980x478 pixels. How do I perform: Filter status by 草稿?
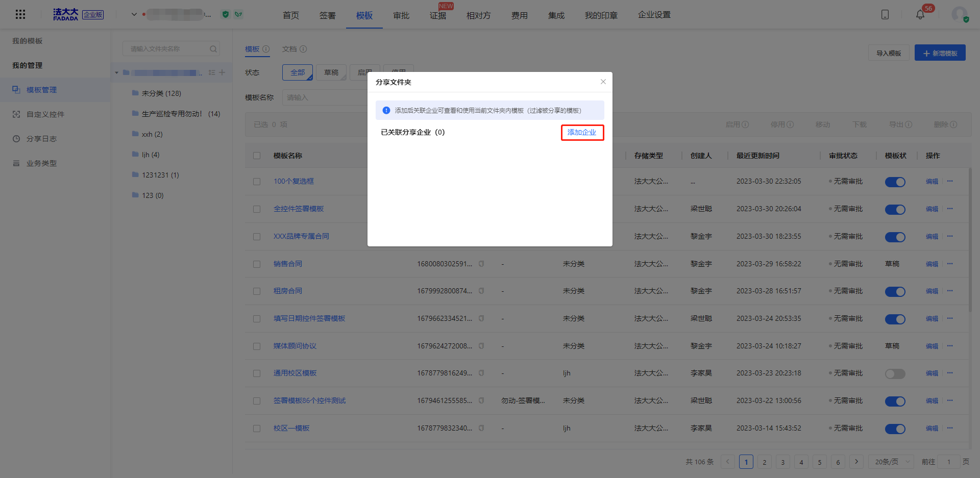coord(331,72)
